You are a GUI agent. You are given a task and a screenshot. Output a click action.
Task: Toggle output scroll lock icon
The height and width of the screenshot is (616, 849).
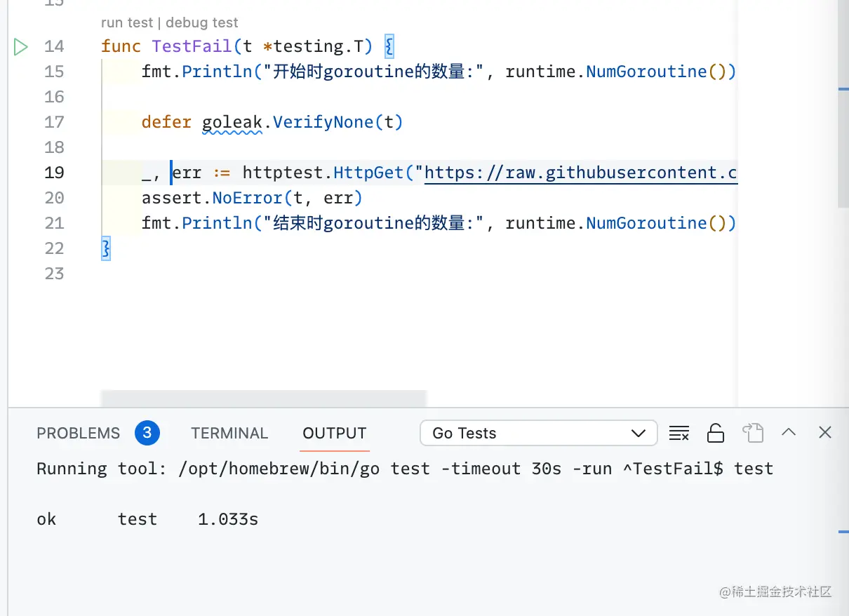715,433
